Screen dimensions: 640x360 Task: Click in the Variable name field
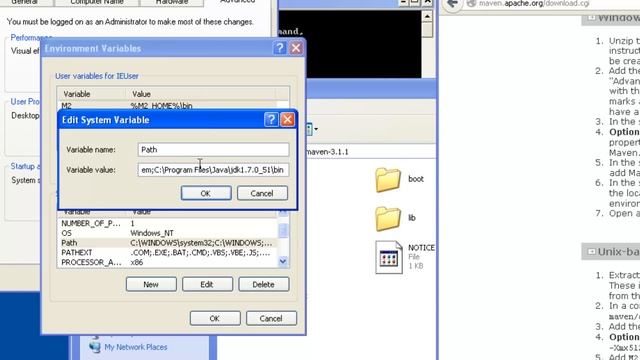pyautogui.click(x=213, y=149)
